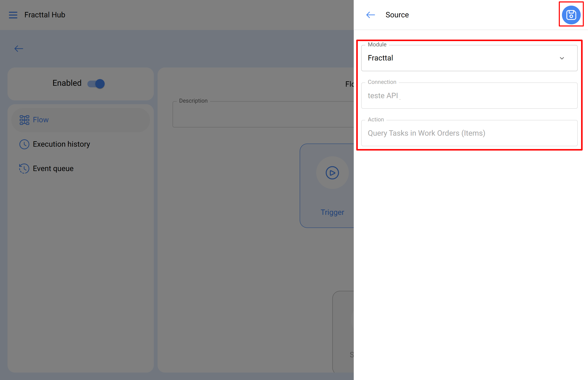The width and height of the screenshot is (588, 380).
Task: Click into the Description text field
Action: pos(263,115)
